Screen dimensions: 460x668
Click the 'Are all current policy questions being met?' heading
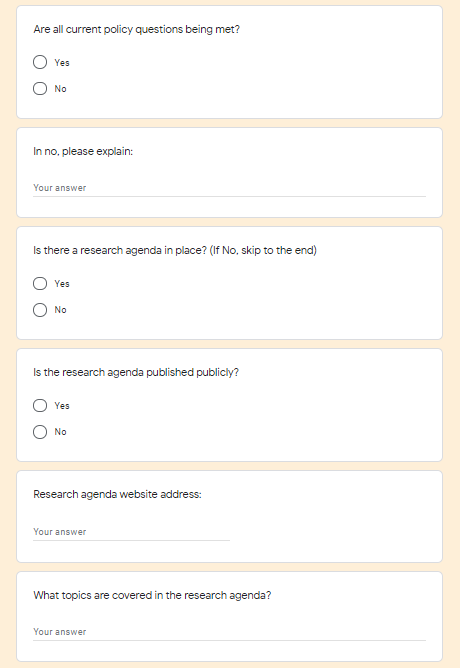click(137, 29)
